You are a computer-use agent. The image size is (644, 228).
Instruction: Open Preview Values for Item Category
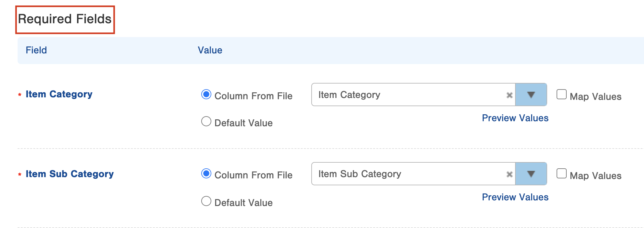[515, 118]
